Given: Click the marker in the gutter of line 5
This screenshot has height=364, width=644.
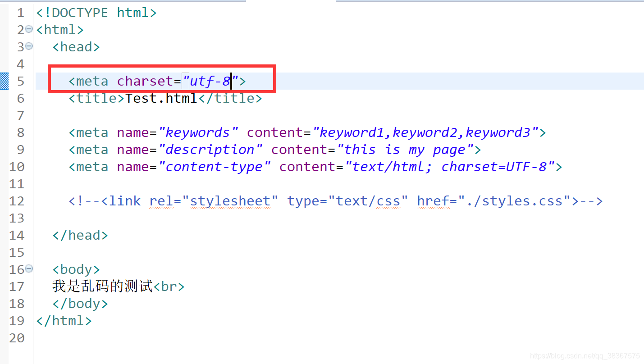Looking at the screenshot, I should click(4, 81).
